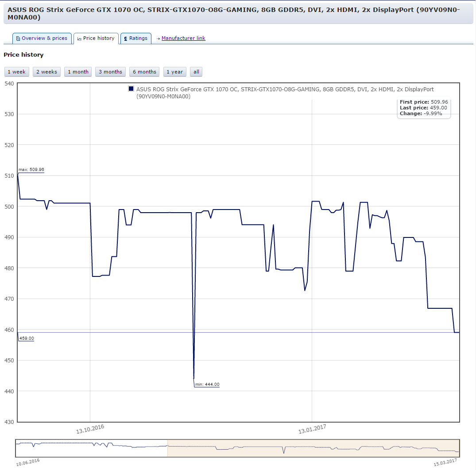Screen dimensions: 476x470
Task: Click the 13.01.2017 axis date
Action: point(312,429)
